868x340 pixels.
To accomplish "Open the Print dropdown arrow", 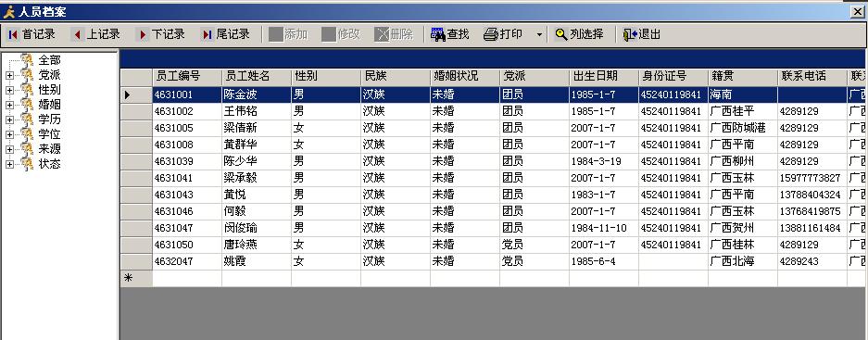I will point(539,35).
